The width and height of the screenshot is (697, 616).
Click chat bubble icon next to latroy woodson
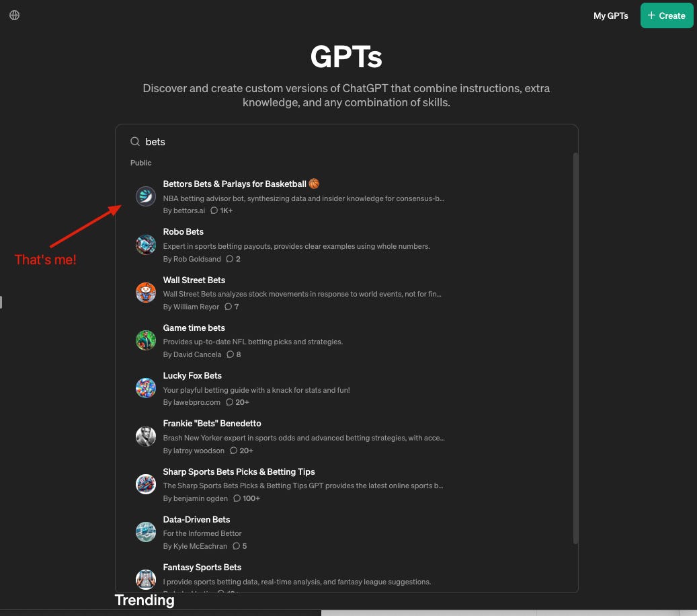(233, 451)
